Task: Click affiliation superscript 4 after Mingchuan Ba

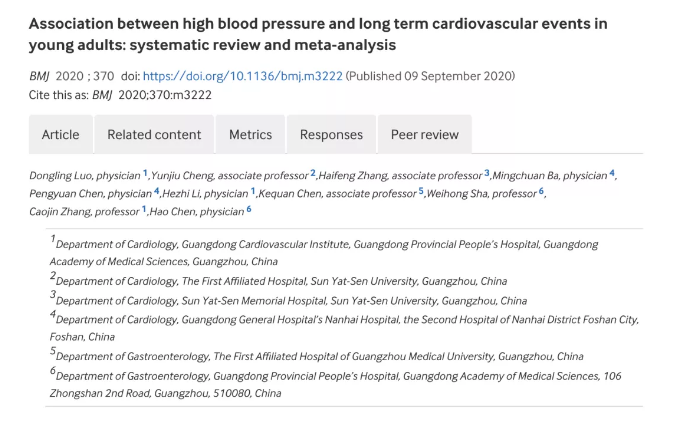Action: tap(612, 173)
